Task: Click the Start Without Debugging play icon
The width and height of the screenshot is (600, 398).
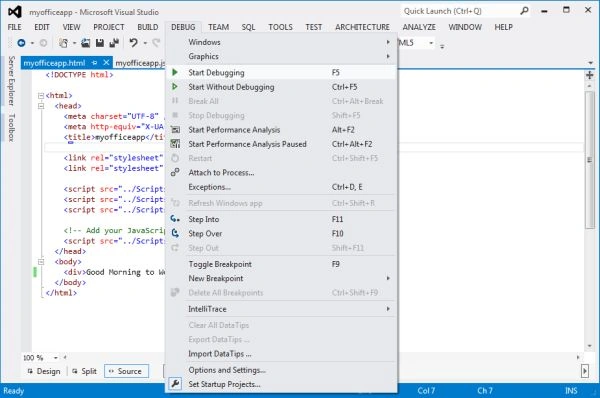Action: pos(175,87)
